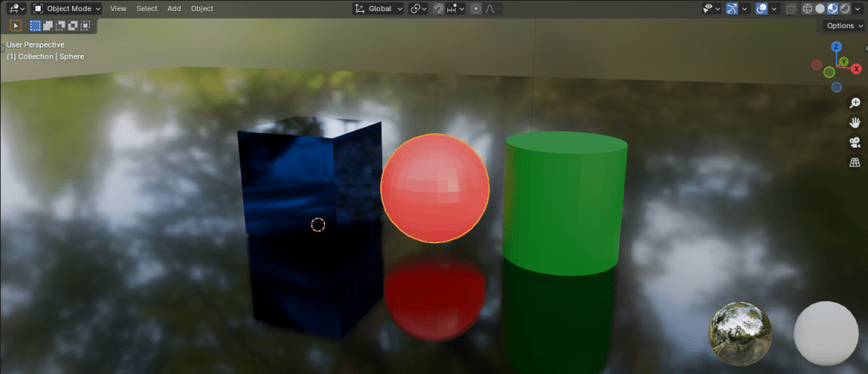Screen dimensions: 868x374
Task: Open the Object Mode dropdown
Action: click(67, 8)
